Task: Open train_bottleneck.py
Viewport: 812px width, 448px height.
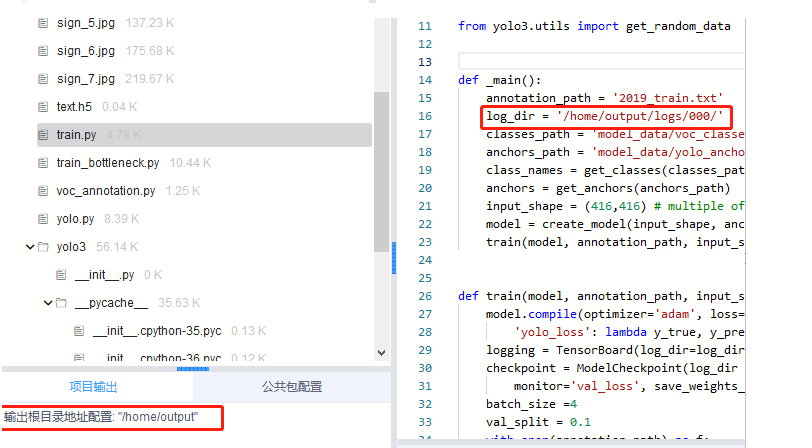Action: click(x=108, y=163)
